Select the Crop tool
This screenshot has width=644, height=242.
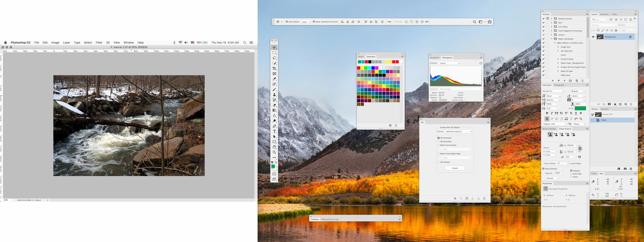274,68
